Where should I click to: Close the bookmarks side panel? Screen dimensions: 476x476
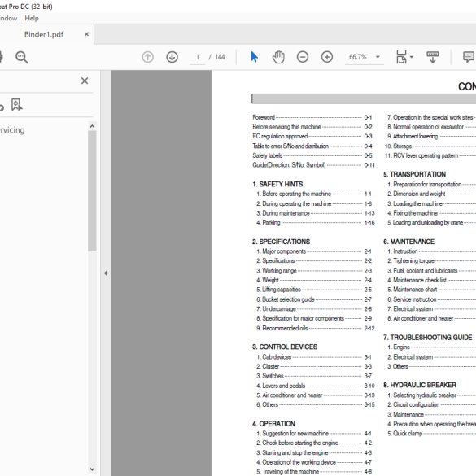(x=85, y=81)
